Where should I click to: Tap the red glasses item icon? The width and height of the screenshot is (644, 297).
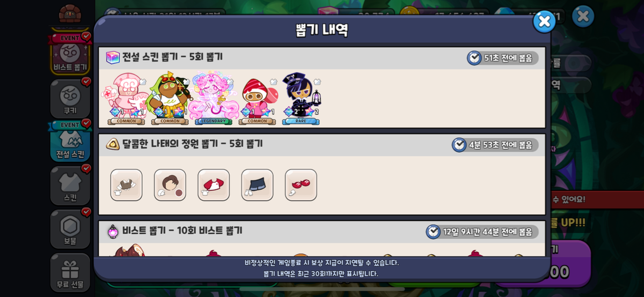[301, 185]
